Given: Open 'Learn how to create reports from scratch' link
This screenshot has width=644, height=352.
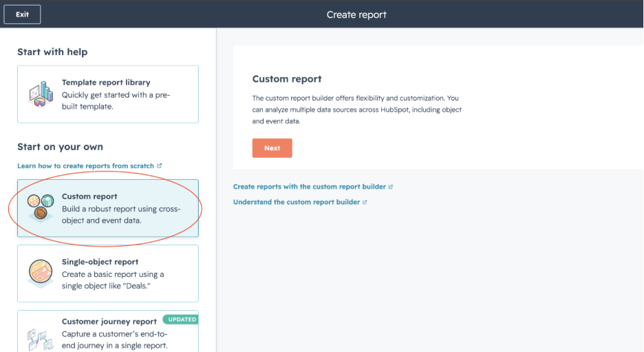Looking at the screenshot, I should [x=85, y=166].
